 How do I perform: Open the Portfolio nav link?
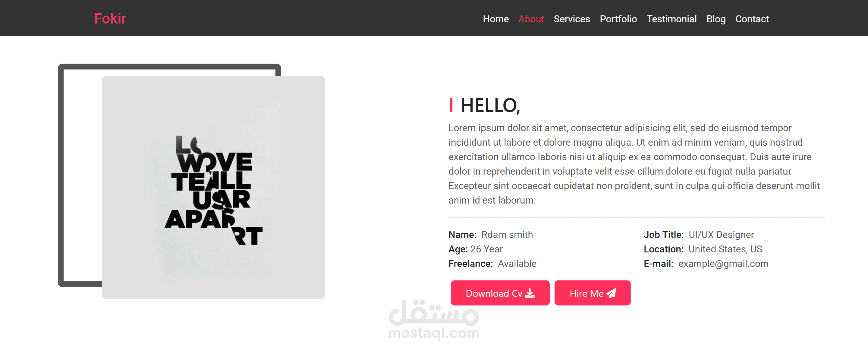pos(618,19)
